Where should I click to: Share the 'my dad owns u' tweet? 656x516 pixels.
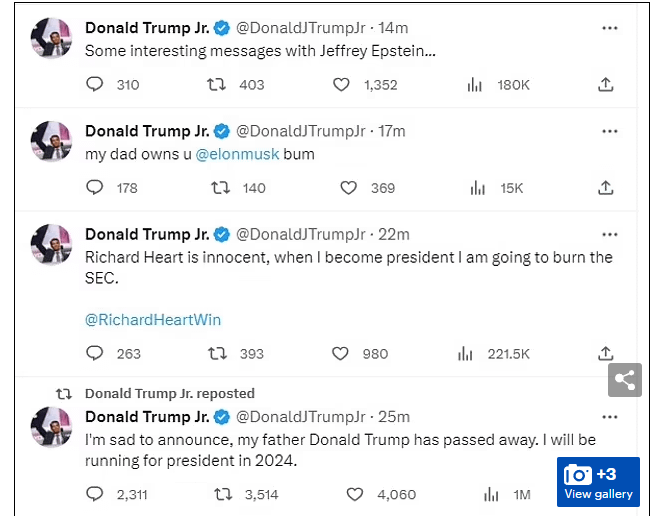click(606, 187)
